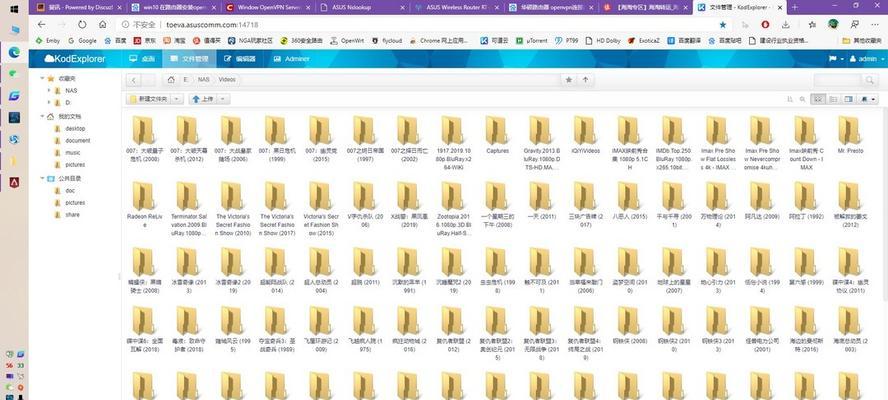This screenshot has width=888, height=400.
Task: Click the browser back arrow
Action: (41, 25)
